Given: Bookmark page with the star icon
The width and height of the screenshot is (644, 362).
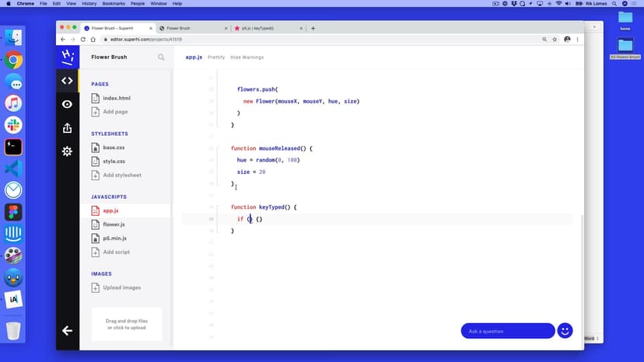Looking at the screenshot, I should click(x=554, y=39).
